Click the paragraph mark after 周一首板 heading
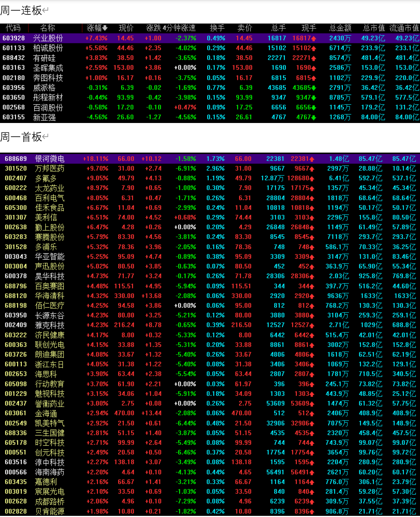 [x=46, y=137]
